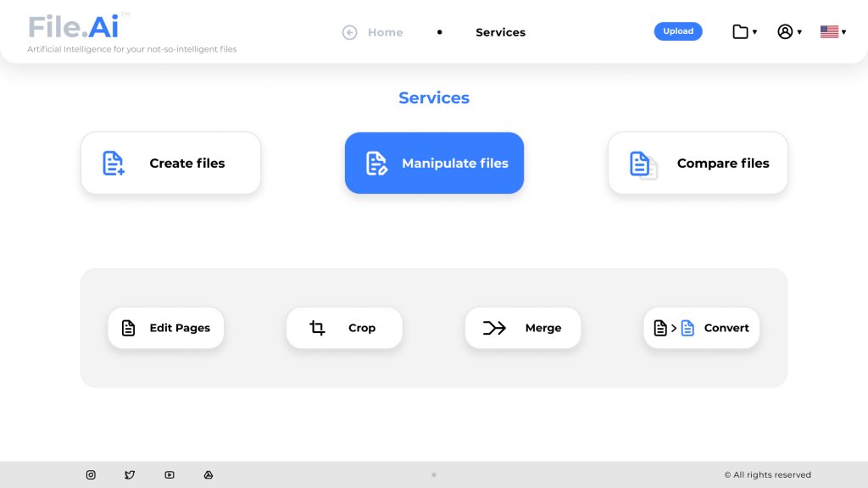Open the US flag language selector
The image size is (868, 488).
[x=832, y=32]
